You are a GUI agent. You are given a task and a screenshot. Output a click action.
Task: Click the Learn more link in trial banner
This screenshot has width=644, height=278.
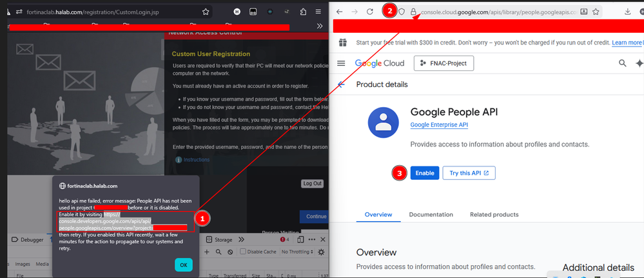pyautogui.click(x=627, y=43)
